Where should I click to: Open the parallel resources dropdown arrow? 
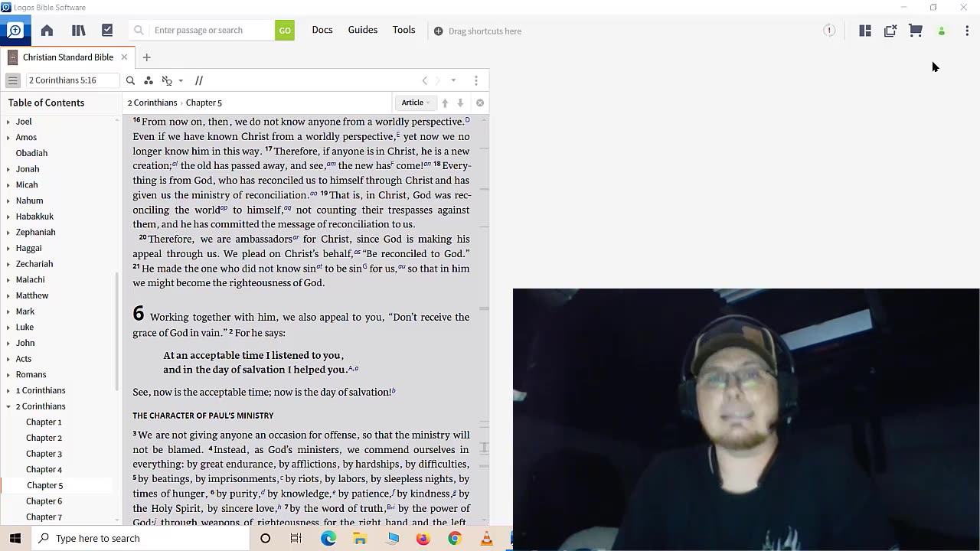point(181,80)
